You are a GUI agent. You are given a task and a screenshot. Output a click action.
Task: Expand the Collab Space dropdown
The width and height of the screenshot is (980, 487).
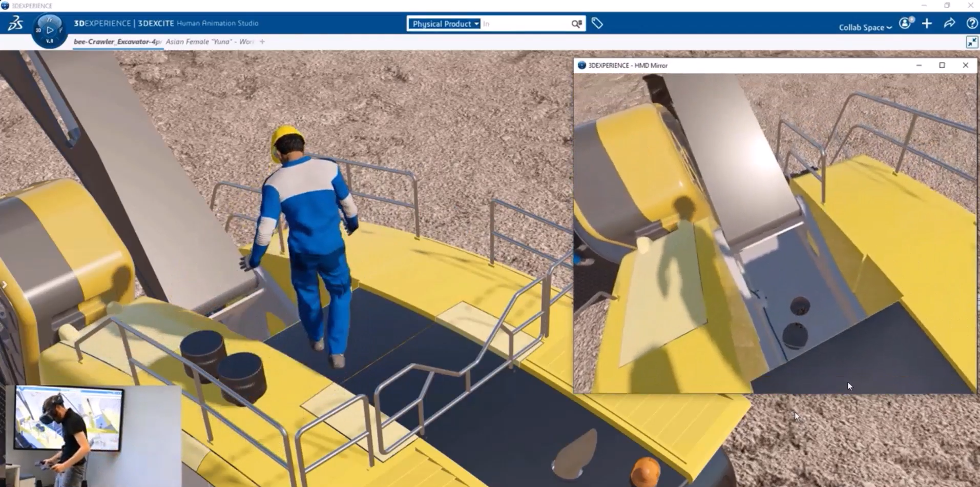(x=865, y=27)
